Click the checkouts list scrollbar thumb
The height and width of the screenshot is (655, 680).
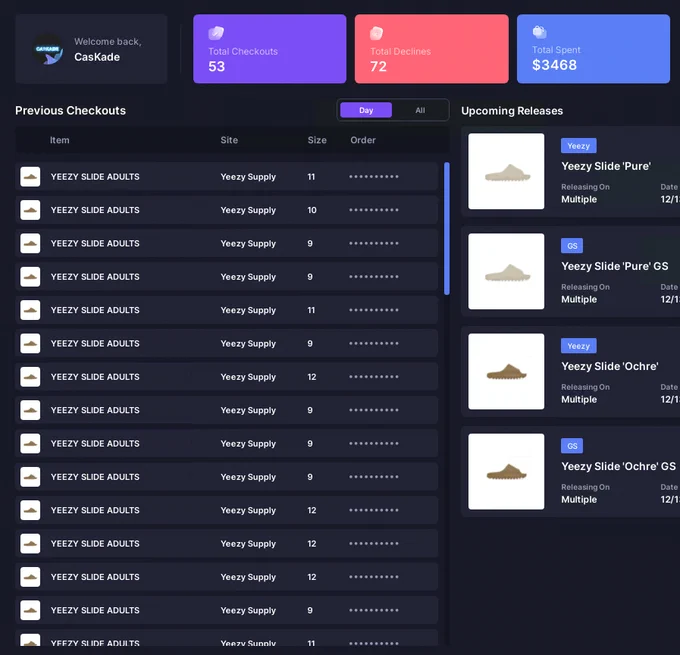(x=447, y=229)
